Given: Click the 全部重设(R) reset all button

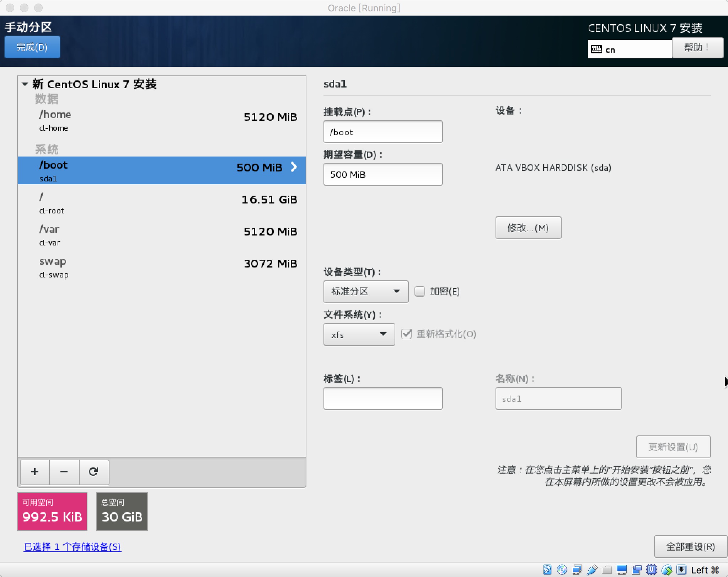Looking at the screenshot, I should click(690, 546).
